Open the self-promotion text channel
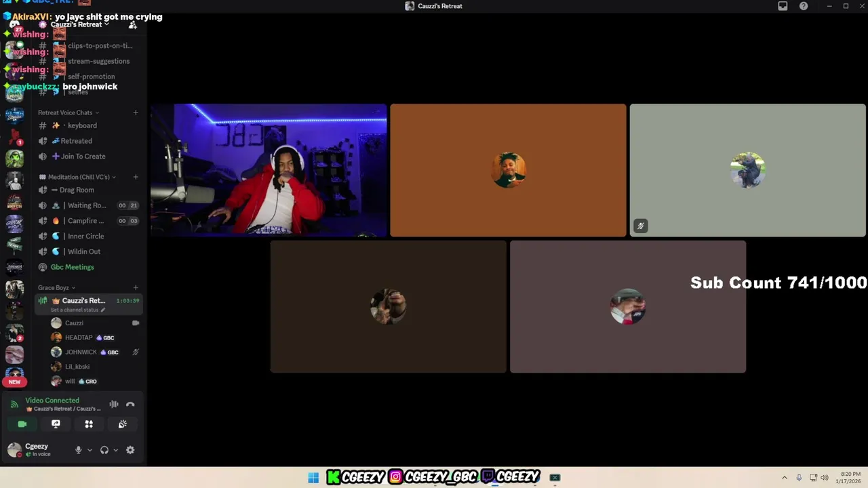 tap(88, 77)
